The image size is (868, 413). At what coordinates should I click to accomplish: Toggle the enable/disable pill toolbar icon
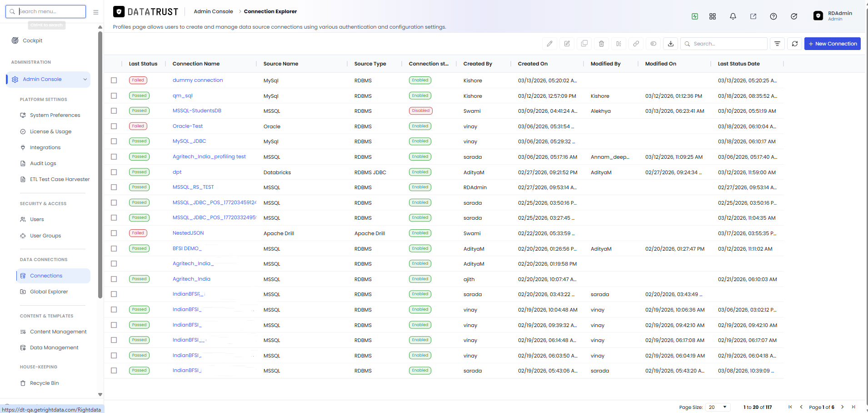[x=653, y=44]
